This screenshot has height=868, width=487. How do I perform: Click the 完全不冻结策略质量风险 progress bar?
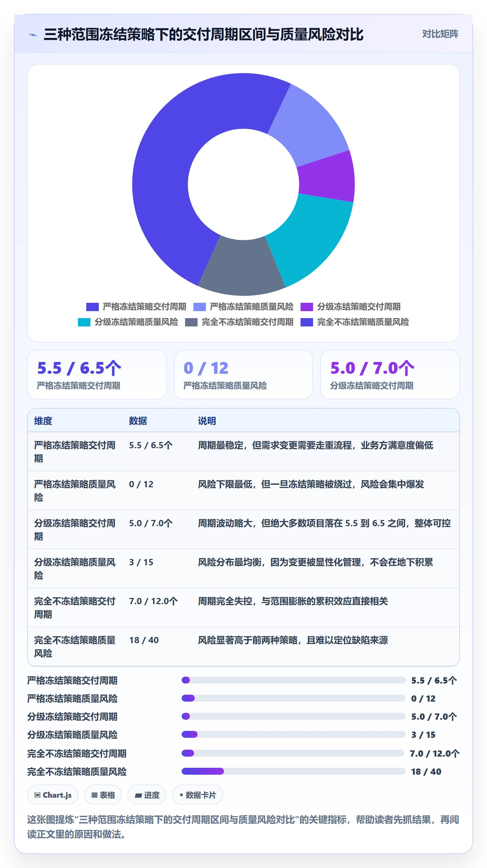294,771
